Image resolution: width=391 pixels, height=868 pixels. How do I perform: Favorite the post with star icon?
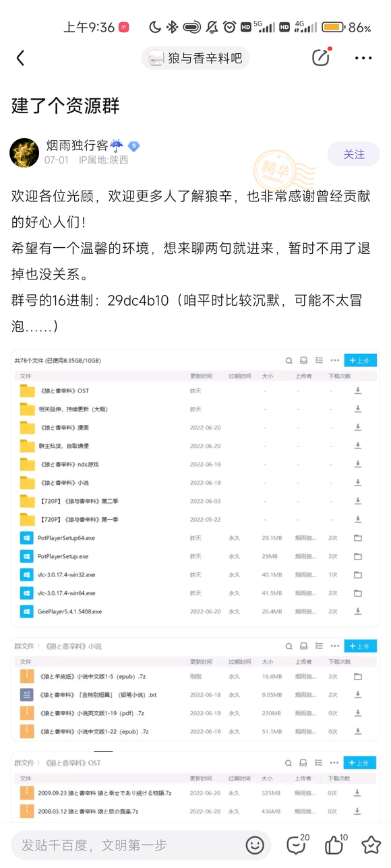pyautogui.click(x=371, y=845)
